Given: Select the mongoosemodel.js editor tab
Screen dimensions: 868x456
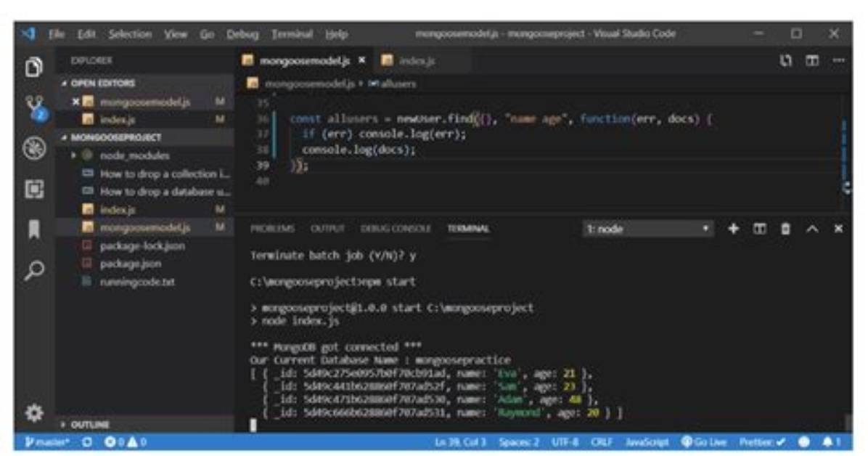Looking at the screenshot, I should coord(305,60).
